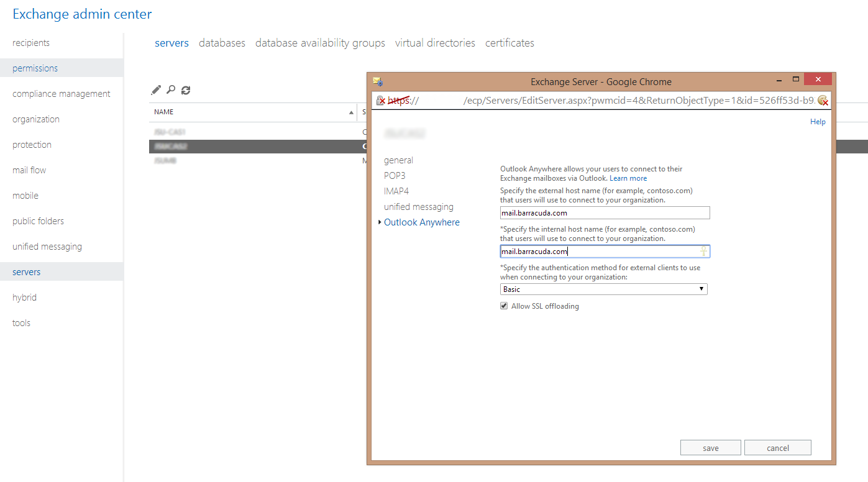
Task: Click the cancel button
Action: coord(778,448)
